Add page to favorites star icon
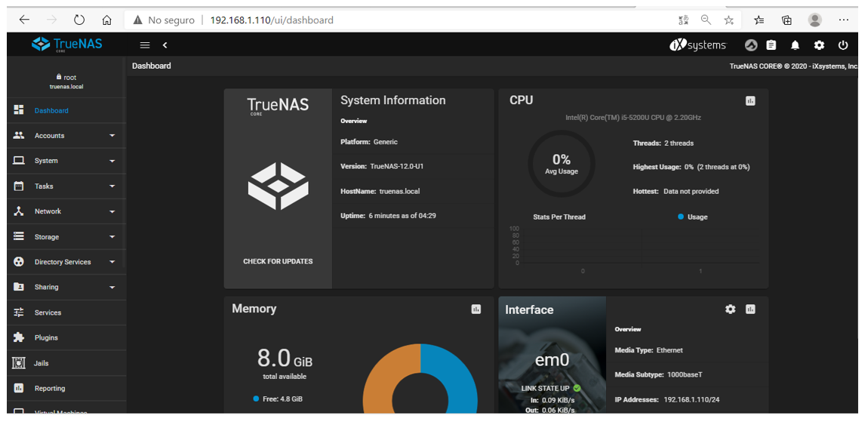 (729, 20)
